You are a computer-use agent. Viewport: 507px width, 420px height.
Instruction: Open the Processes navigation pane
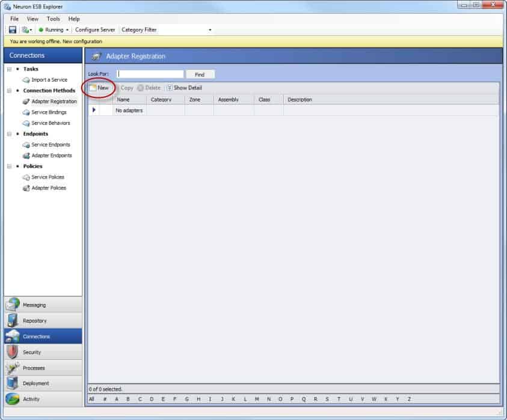click(x=43, y=368)
